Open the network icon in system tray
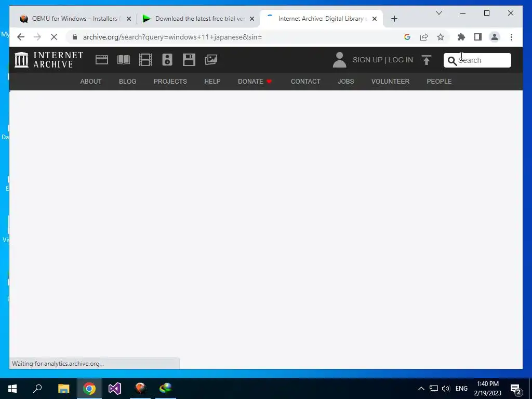The width and height of the screenshot is (532, 399). pos(434,389)
